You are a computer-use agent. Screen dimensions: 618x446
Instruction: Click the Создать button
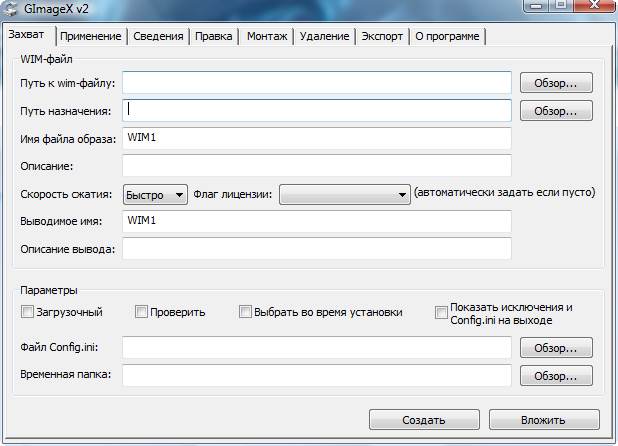pos(424,420)
